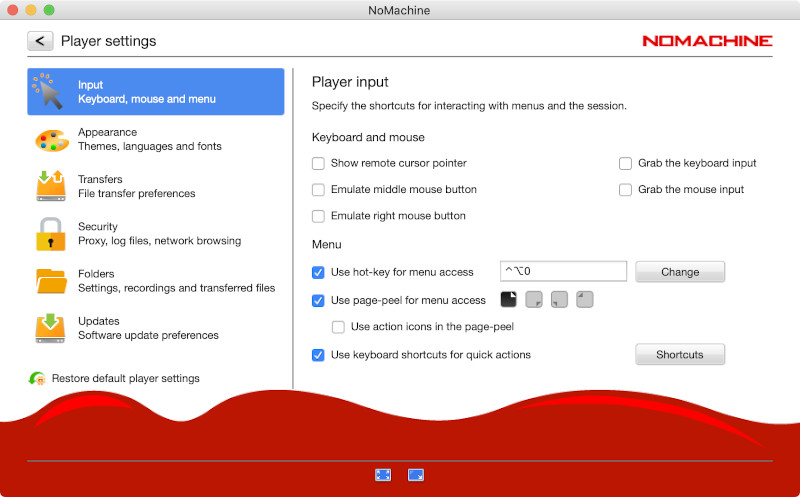Enable Show remote cursor pointer
Screen dimensions: 800x497
tap(319, 163)
